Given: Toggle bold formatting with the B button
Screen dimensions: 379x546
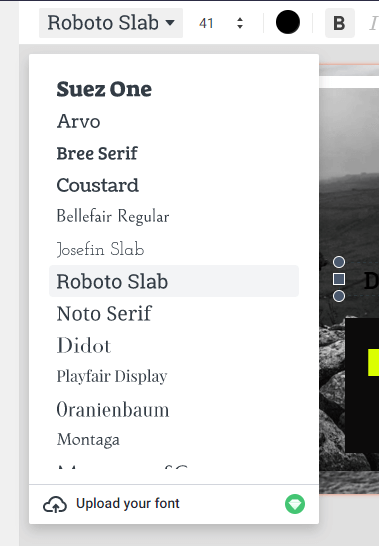Looking at the screenshot, I should [340, 23].
